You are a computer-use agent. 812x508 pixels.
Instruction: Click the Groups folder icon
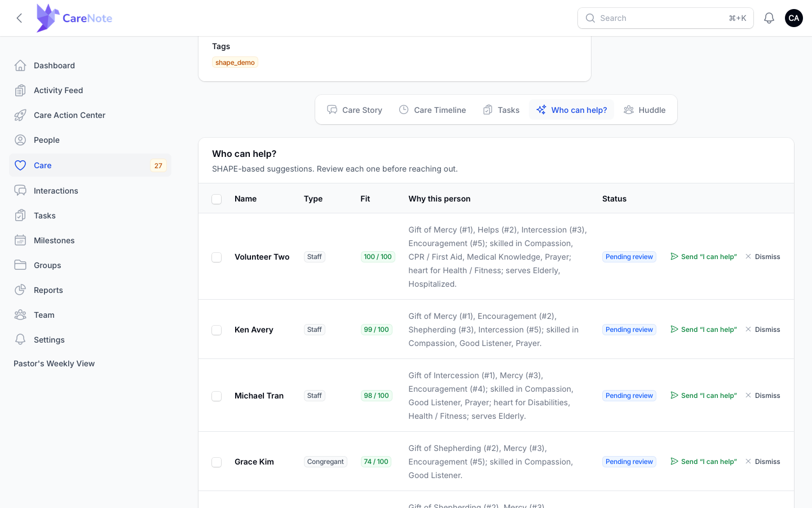[20, 265]
